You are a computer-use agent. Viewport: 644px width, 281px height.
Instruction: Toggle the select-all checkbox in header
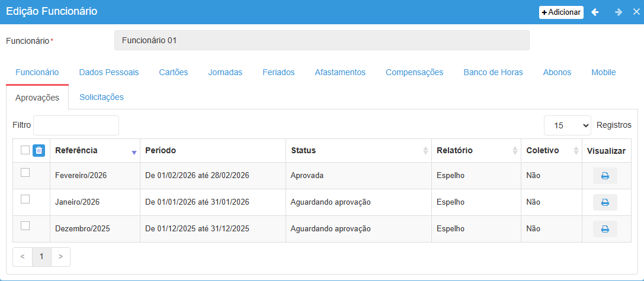(25, 150)
